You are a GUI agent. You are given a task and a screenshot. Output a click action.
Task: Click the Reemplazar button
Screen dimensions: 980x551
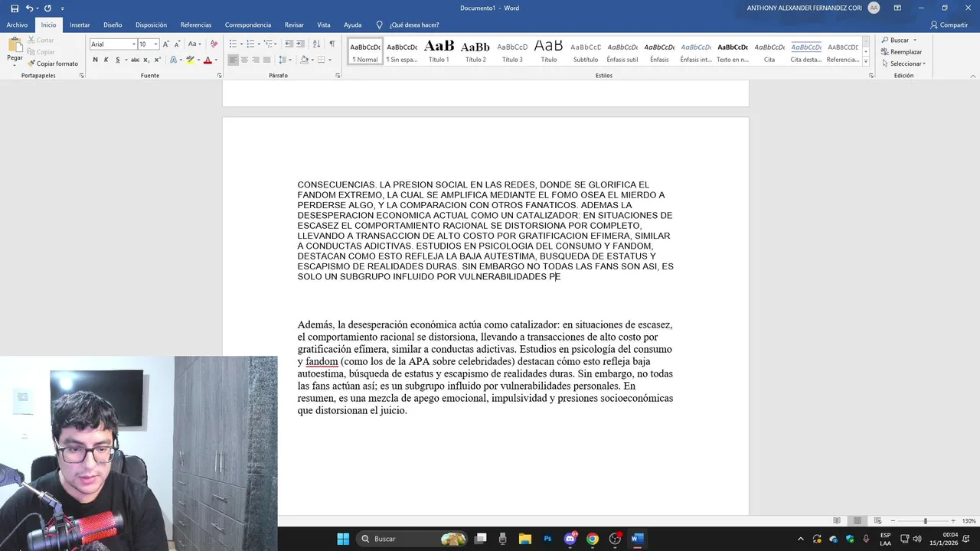point(901,52)
